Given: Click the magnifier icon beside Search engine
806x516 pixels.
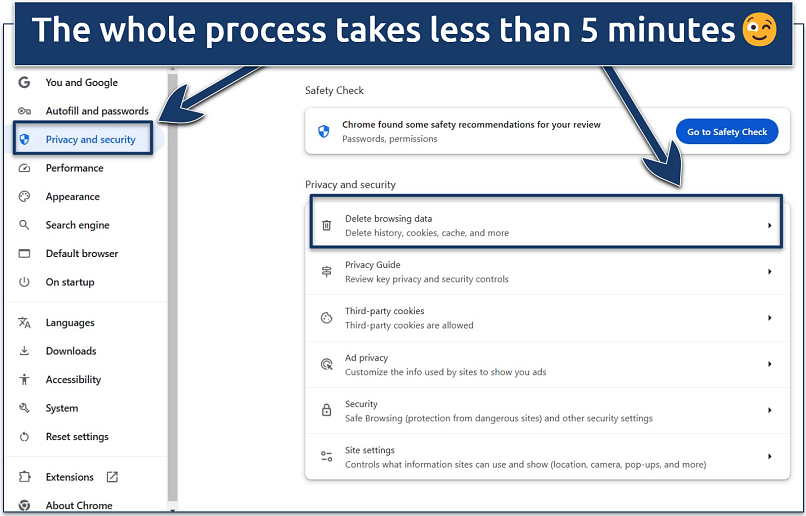Looking at the screenshot, I should 24,225.
